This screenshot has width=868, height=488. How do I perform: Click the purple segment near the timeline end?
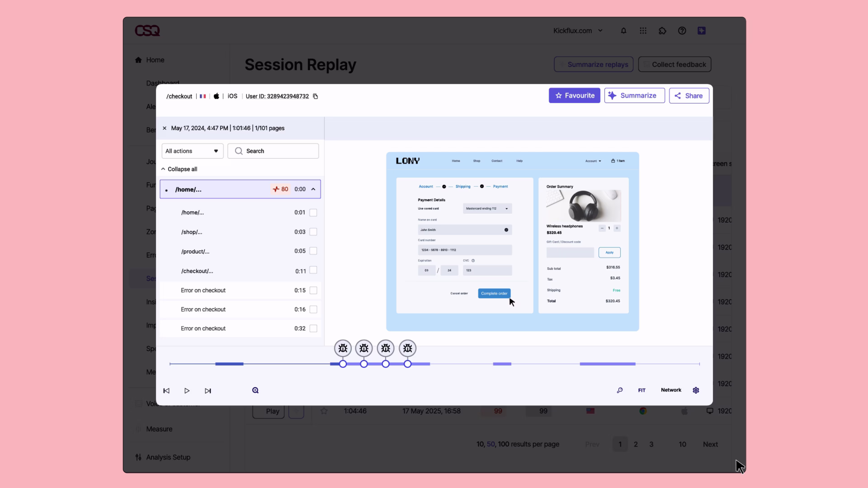point(608,364)
